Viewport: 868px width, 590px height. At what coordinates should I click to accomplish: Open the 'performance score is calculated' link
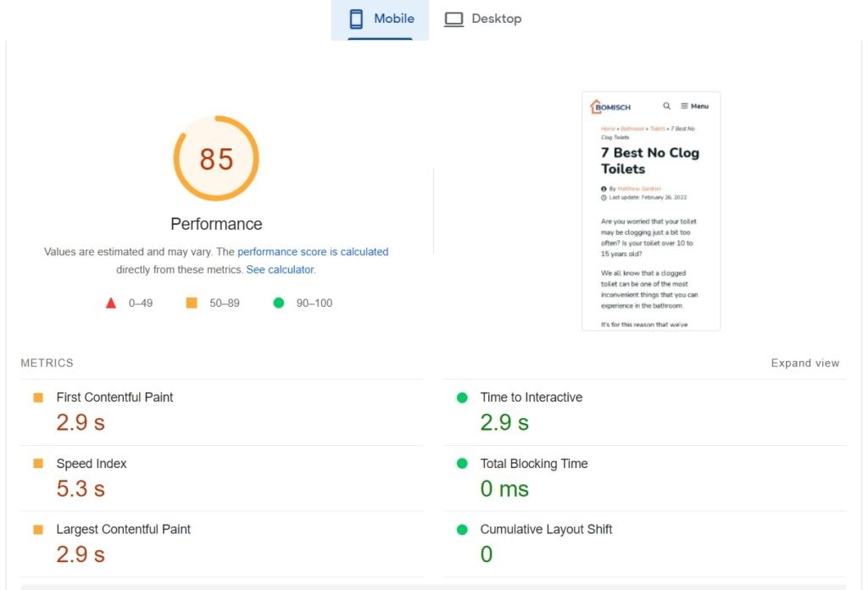click(313, 252)
